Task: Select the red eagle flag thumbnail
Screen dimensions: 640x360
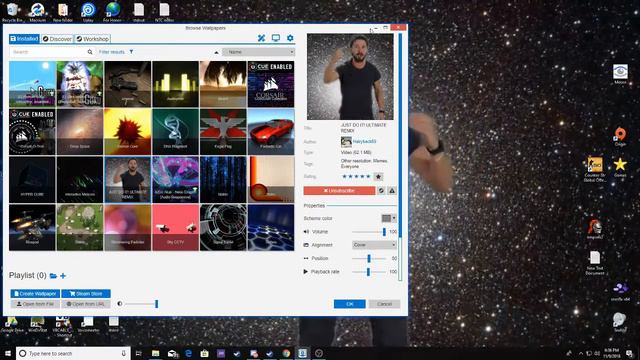Action: point(223,132)
